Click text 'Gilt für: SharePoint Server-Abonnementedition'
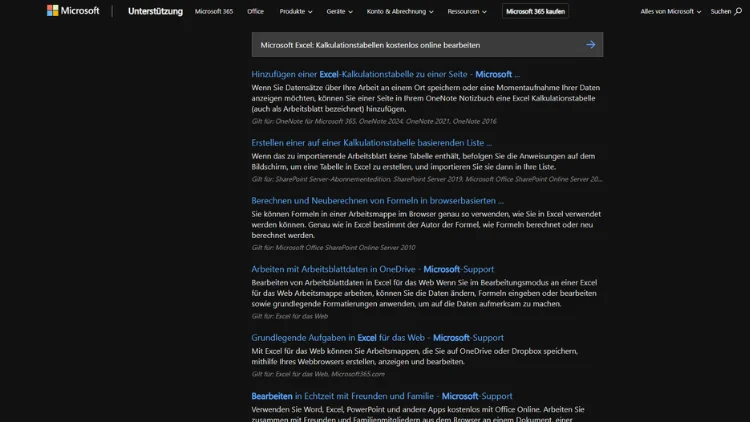The height and width of the screenshot is (422, 750). [x=427, y=179]
